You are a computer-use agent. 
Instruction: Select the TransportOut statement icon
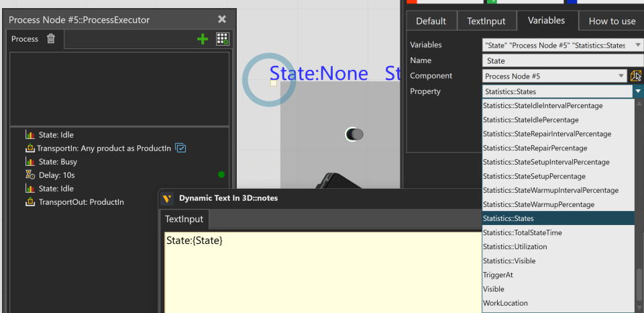pos(30,202)
